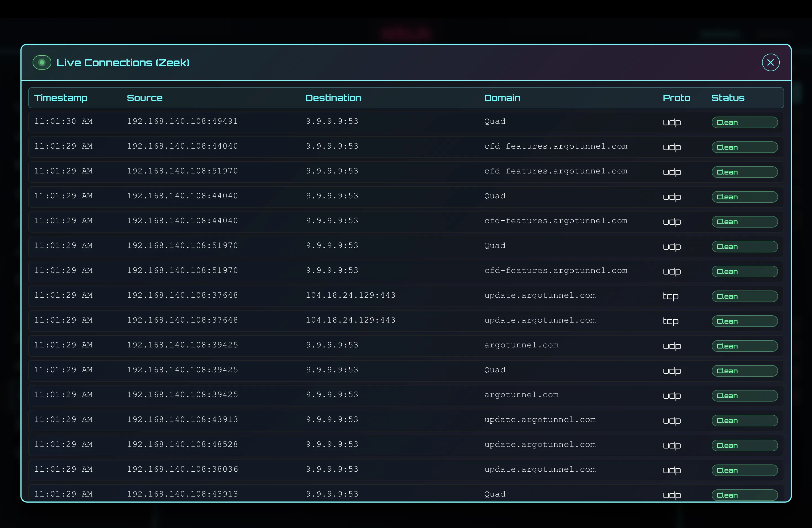This screenshot has width=812, height=528.
Task: Click the Clean badge on the tcp update.argotunnel.com row
Action: coord(744,296)
